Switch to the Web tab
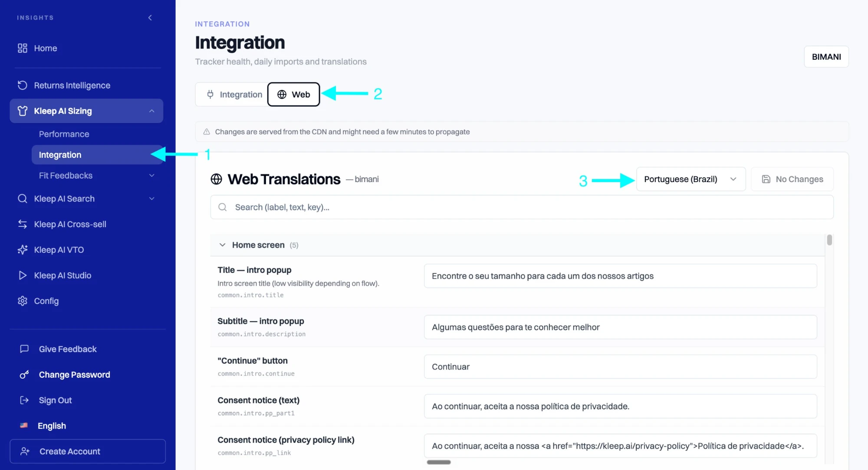868x470 pixels. (x=293, y=95)
